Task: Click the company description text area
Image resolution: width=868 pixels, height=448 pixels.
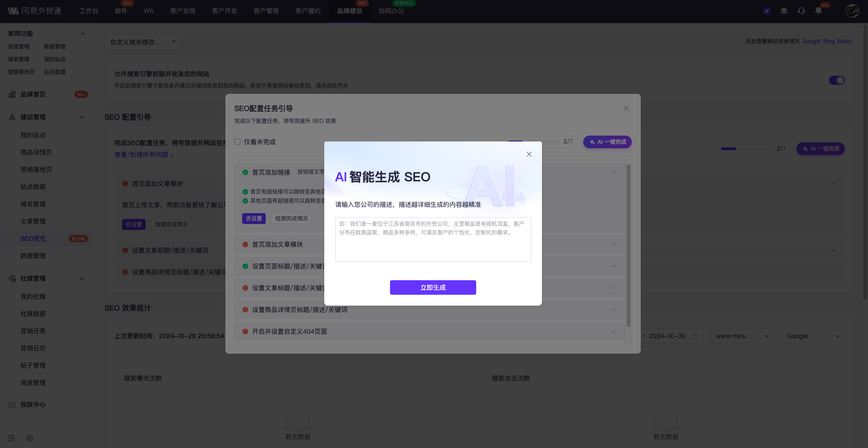Action: coord(433,239)
